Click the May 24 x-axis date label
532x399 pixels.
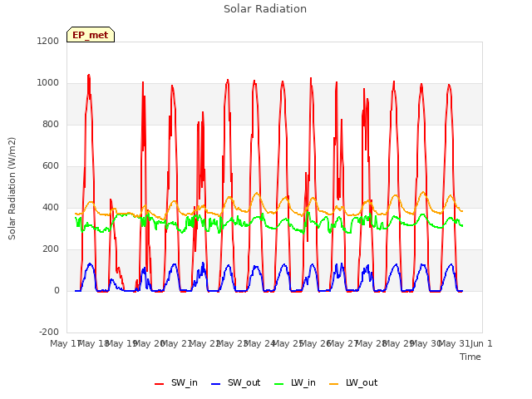point(259,343)
